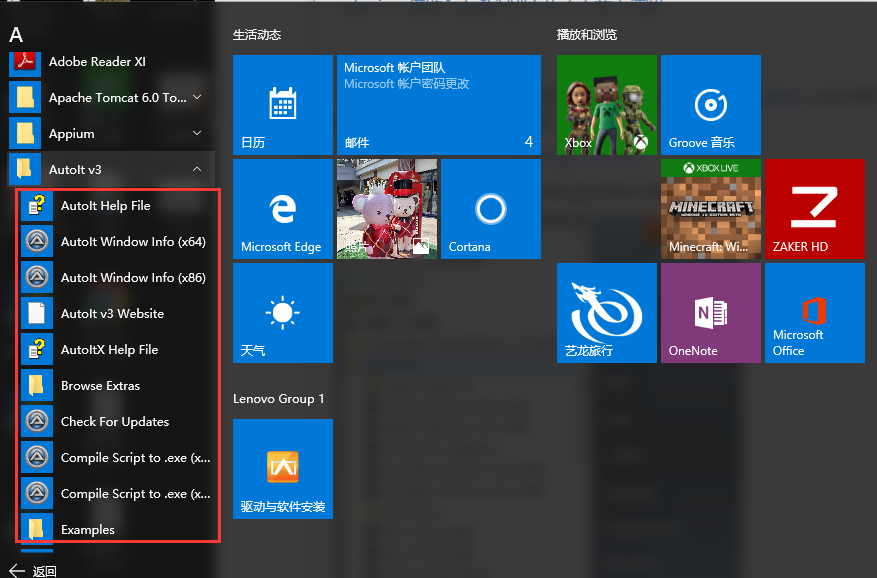Open the Groove 音乐 tile

[710, 105]
